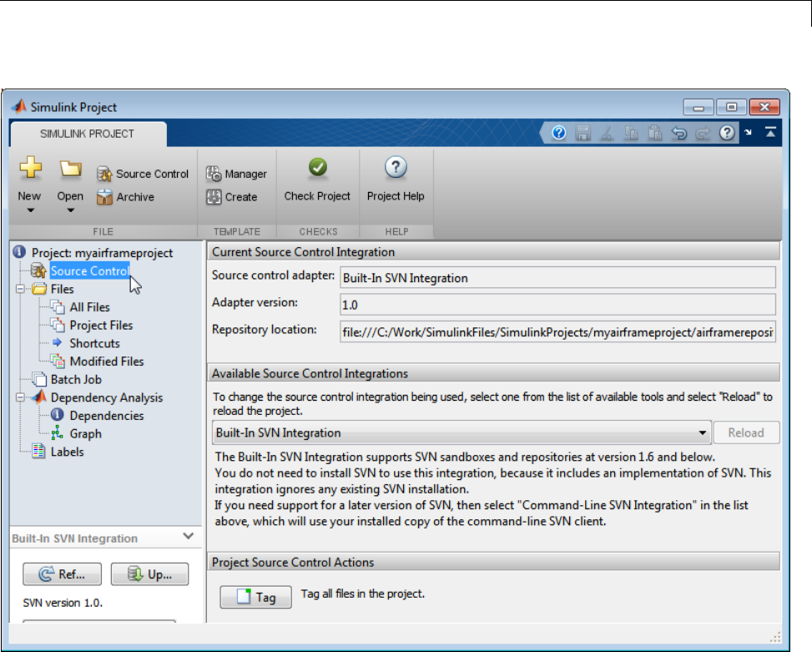Collapse the toolstrip with the up-arrow icon

770,132
